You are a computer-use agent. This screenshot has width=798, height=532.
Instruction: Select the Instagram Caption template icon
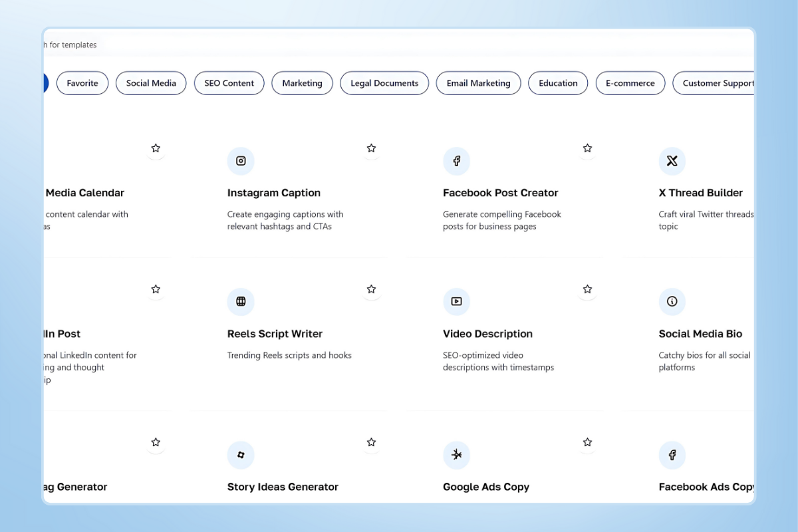pyautogui.click(x=241, y=160)
